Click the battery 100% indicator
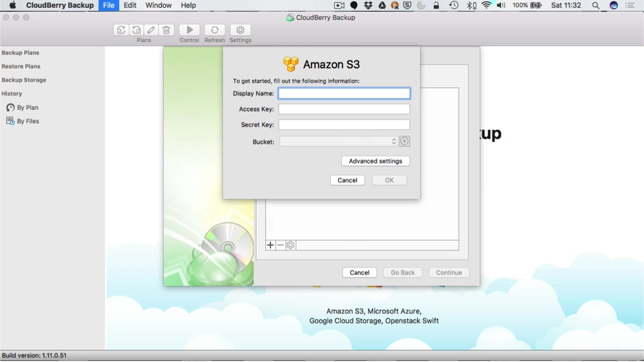This screenshot has width=644, height=362. 527,6
